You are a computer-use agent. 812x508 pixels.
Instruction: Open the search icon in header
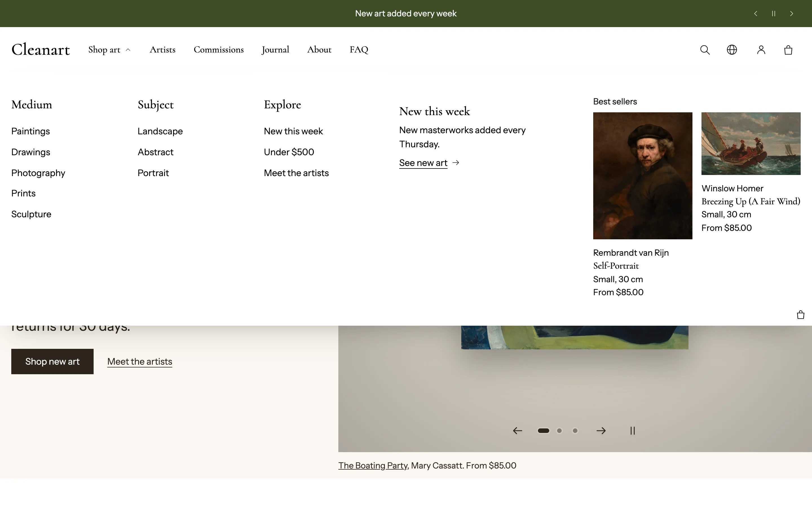coord(705,50)
